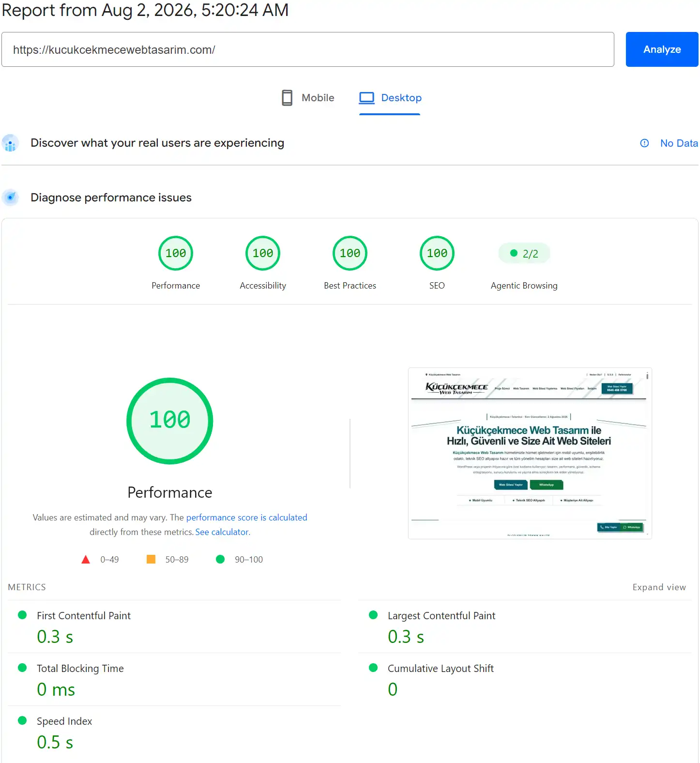Jump to the Accessibility 100 score gauge
Viewport: 700px width, 763px height.
[x=263, y=253]
